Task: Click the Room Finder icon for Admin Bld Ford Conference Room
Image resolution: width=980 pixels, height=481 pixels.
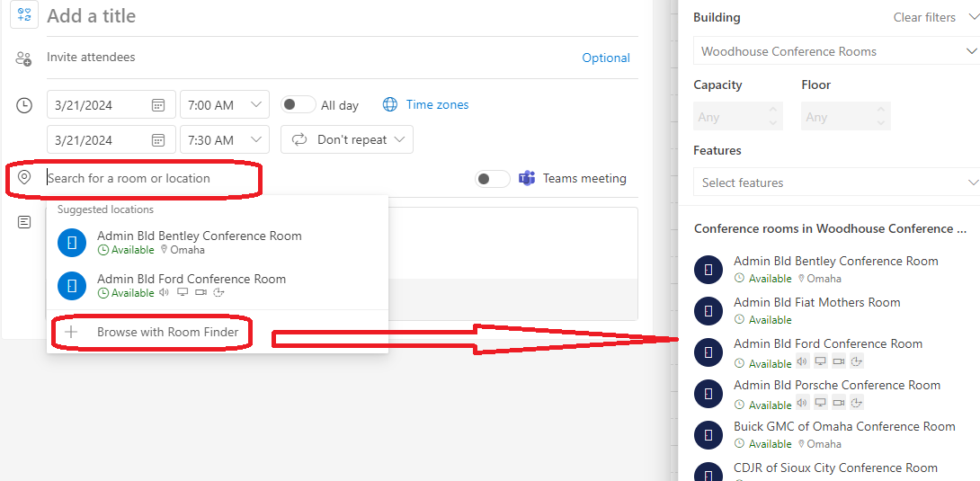Action: 708,352
